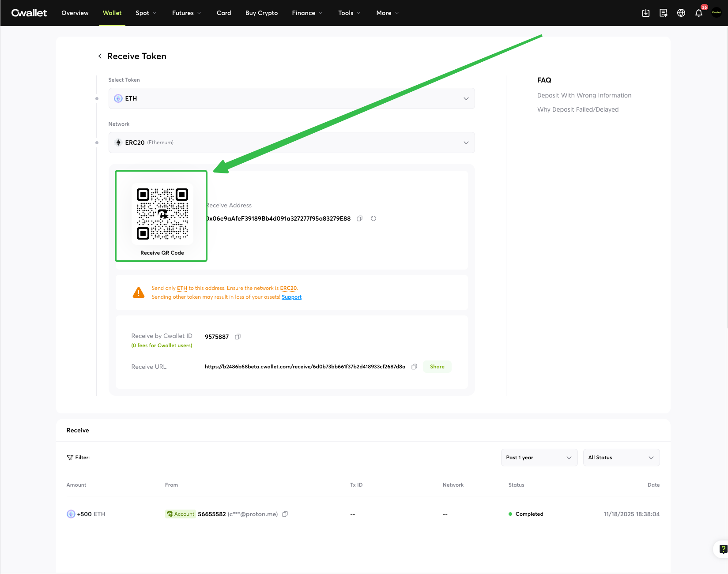
Task: Copy sender account ID 56655582
Action: [x=285, y=514]
